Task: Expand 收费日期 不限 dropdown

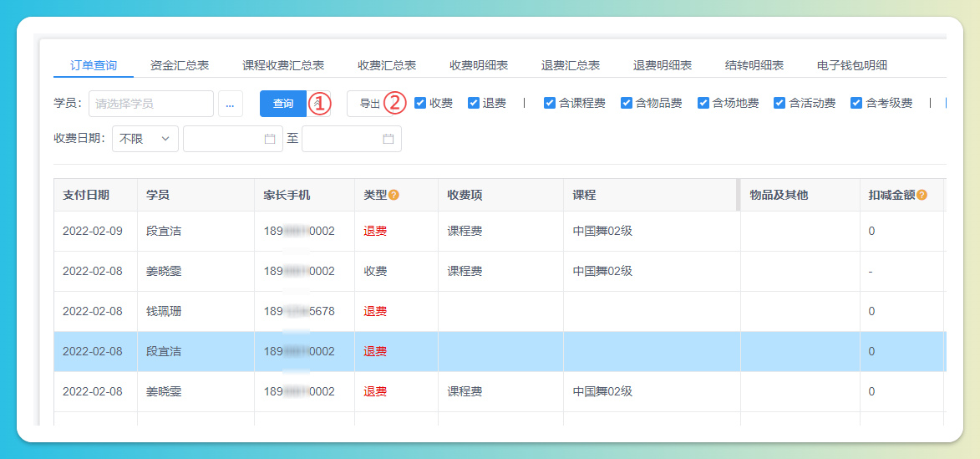Action: pyautogui.click(x=145, y=139)
